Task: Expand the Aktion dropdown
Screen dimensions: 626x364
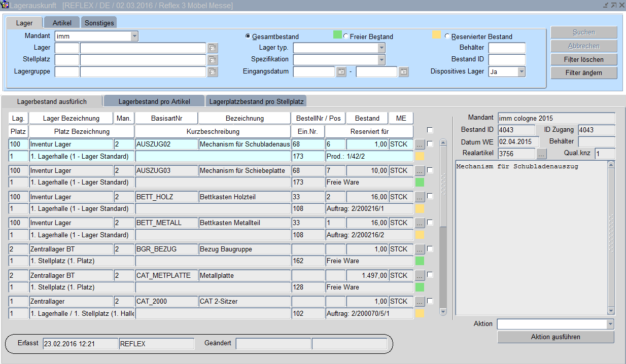Action: point(610,324)
